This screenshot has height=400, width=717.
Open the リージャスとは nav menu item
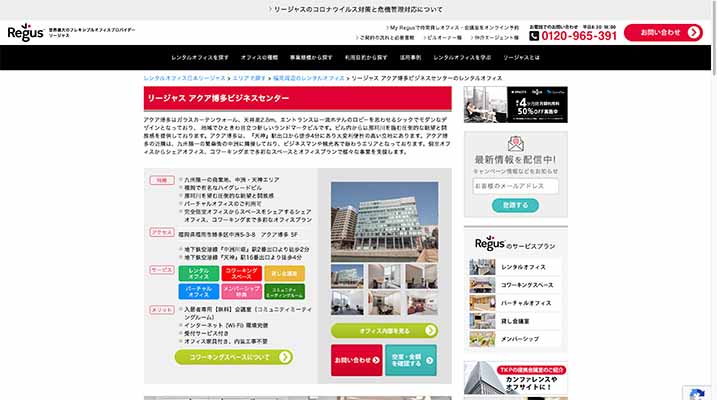[521, 58]
